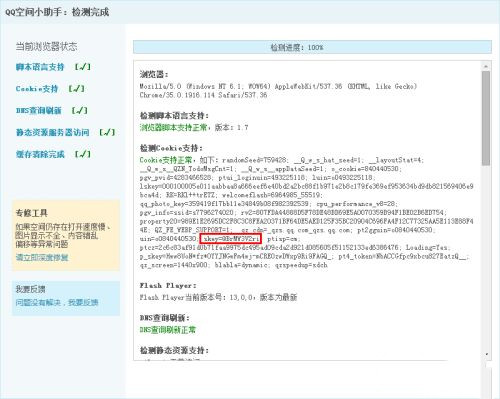Click the lskey cookie line

click(307, 186)
